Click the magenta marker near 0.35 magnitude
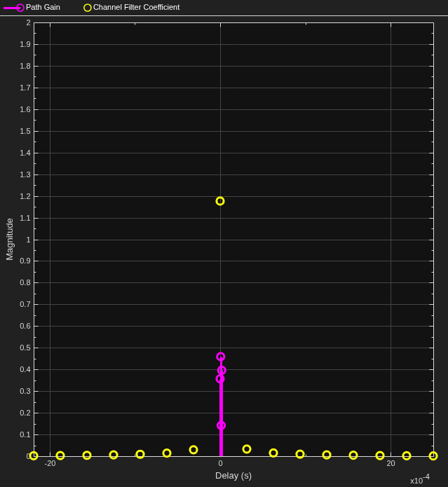Screen dimensions: 448x487 [x=220, y=379]
